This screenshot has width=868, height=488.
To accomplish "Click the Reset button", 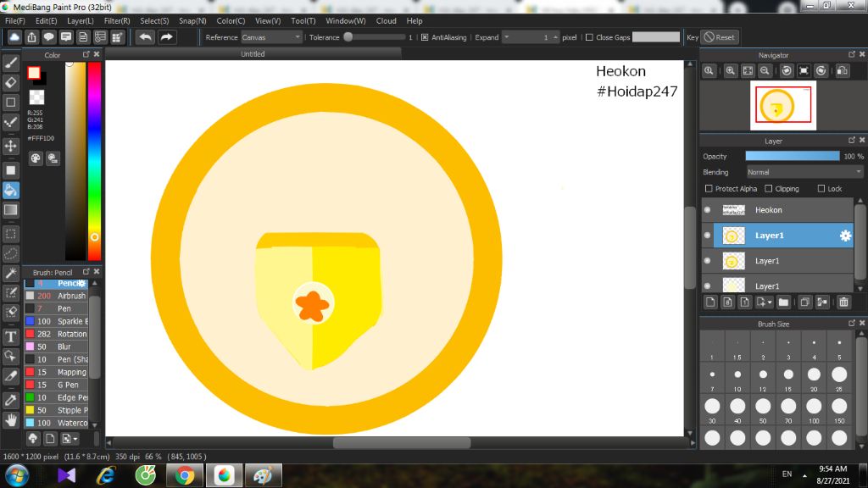I will point(720,37).
